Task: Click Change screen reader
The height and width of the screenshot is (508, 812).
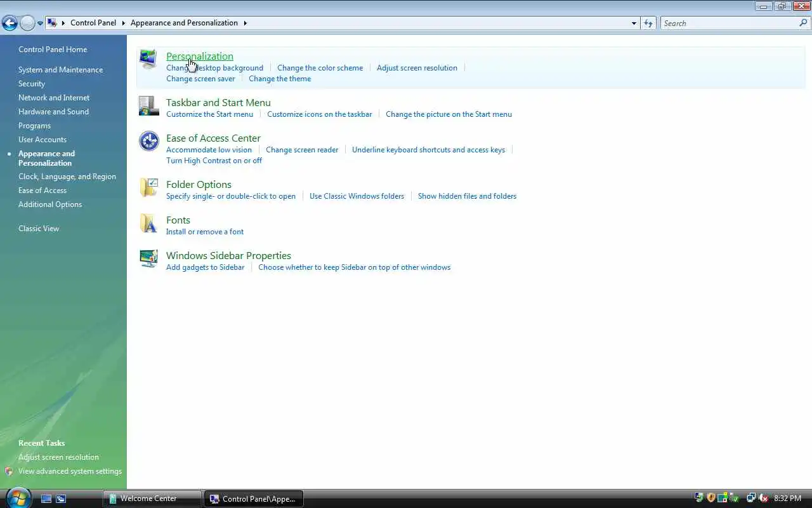Action: pyautogui.click(x=302, y=150)
